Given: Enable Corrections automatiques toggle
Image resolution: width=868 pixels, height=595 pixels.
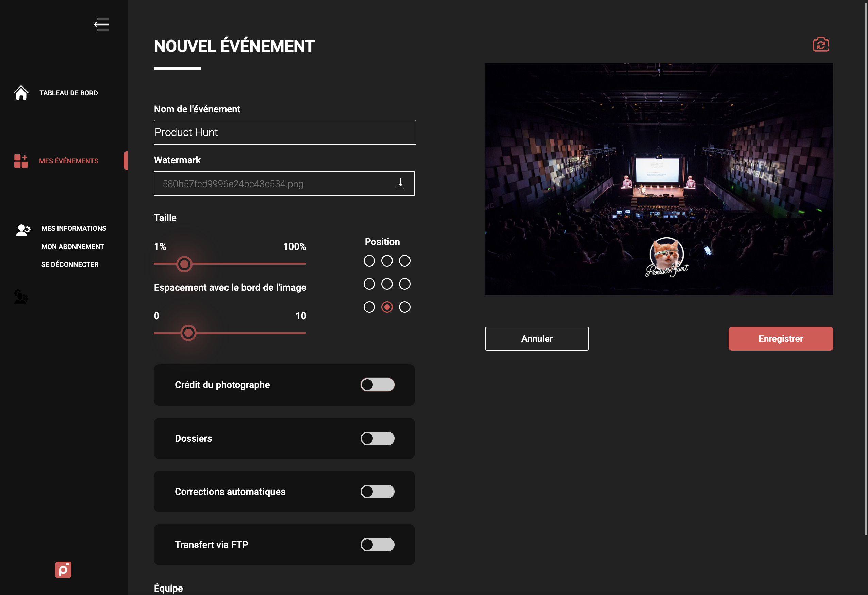Looking at the screenshot, I should pos(377,492).
